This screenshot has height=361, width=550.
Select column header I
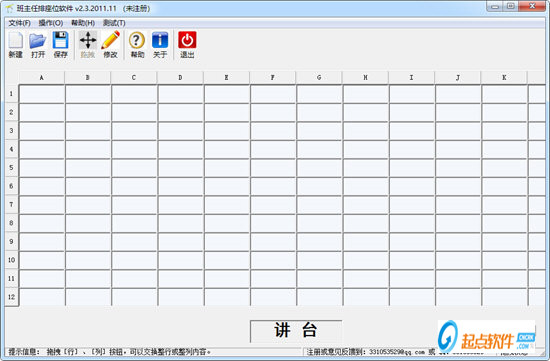pyautogui.click(x=412, y=78)
